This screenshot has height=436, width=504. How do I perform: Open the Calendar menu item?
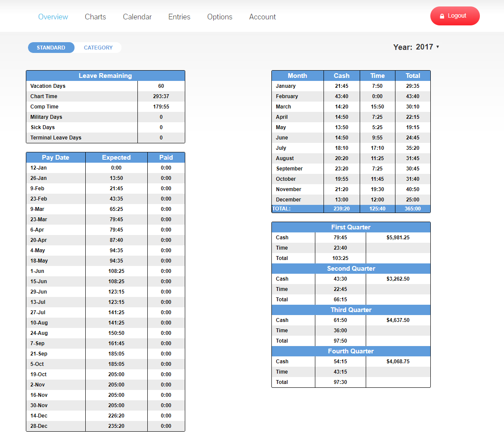pos(137,17)
